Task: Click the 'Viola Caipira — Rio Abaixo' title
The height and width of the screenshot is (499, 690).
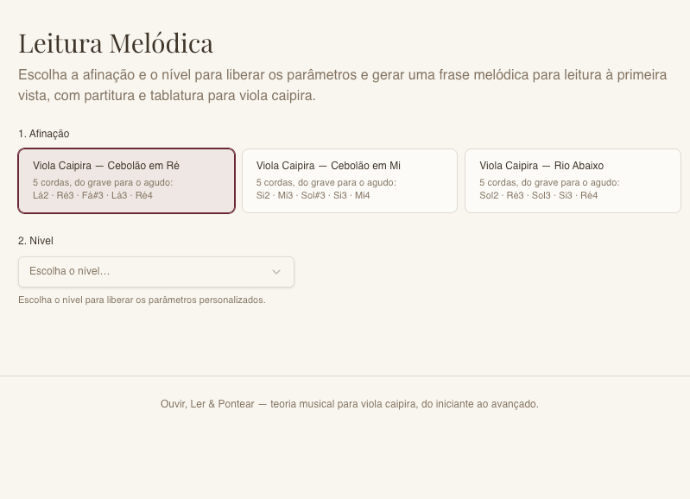Action: [x=541, y=166]
